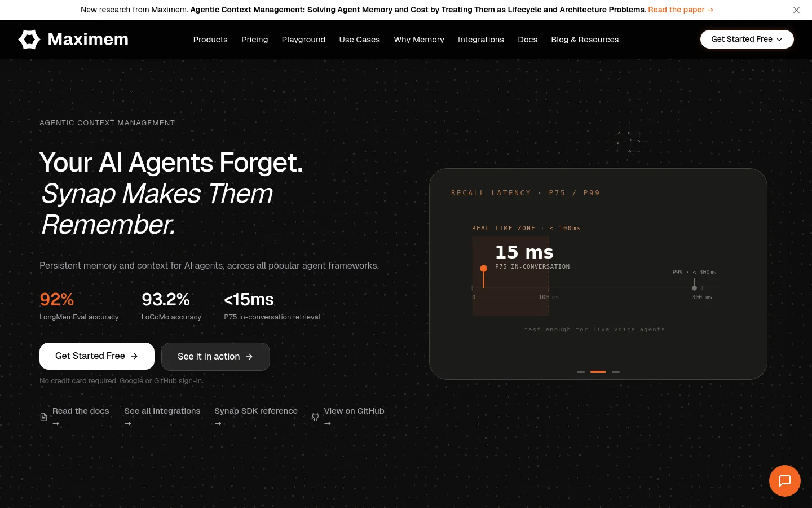Click the P99 marker on the latency line
Screen dimensions: 812x508
pyautogui.click(x=694, y=288)
